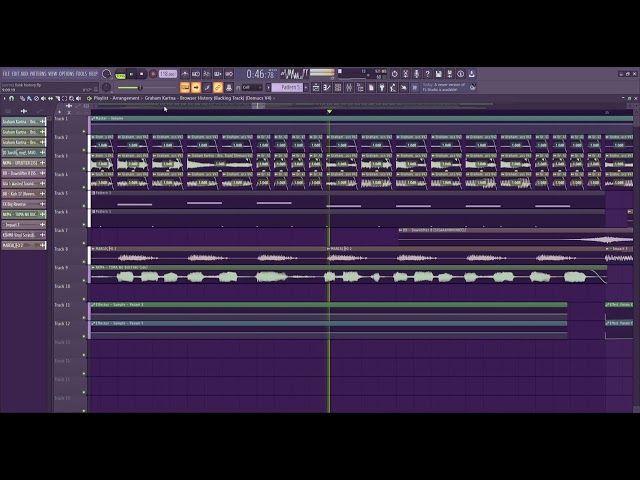
Task: Toggle mute dot on Track 9
Action: [84, 280]
